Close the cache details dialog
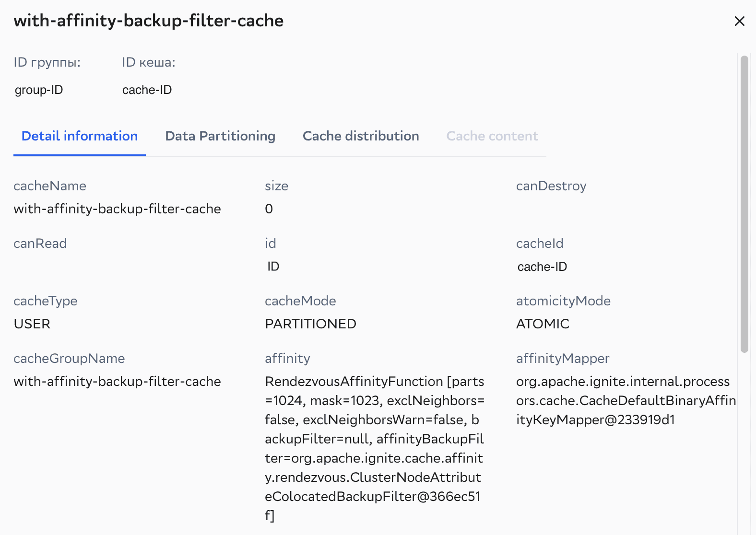 click(x=739, y=21)
